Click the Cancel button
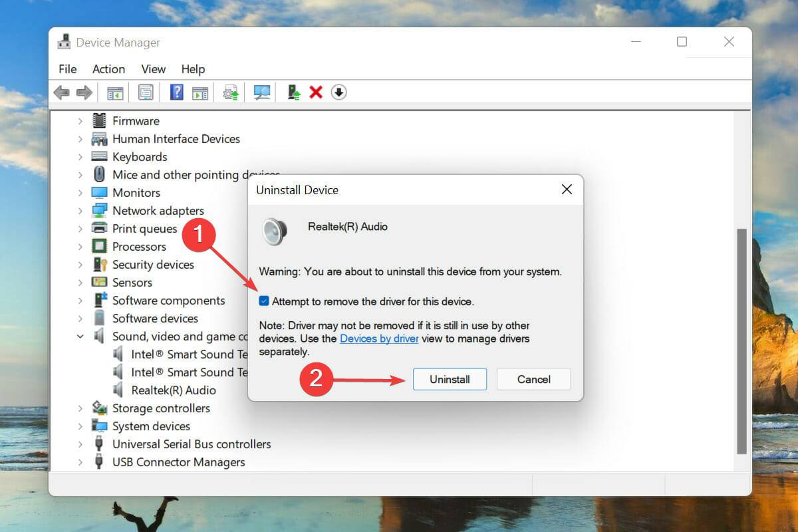Screen dimensions: 798x532 pos(533,379)
